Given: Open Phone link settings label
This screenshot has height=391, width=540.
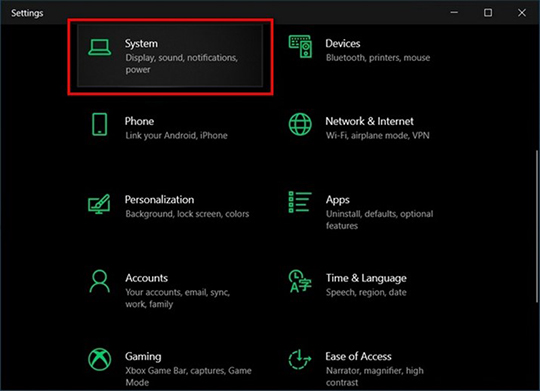Looking at the screenshot, I should pyautogui.click(x=176, y=135).
